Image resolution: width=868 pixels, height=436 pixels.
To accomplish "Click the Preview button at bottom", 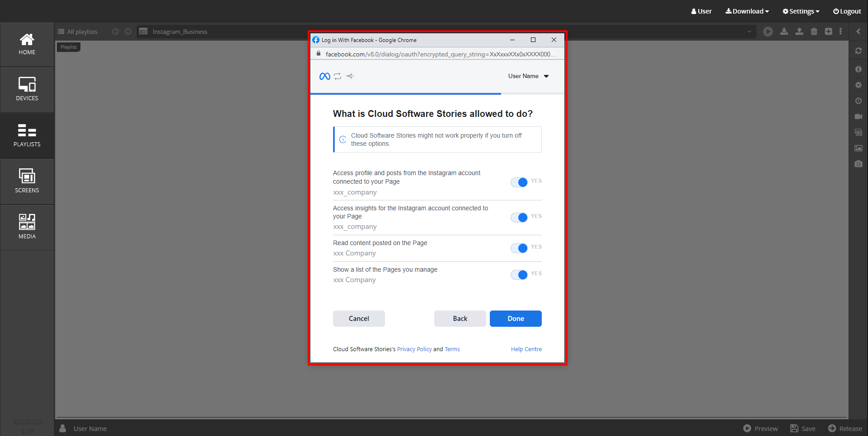I will 761,428.
